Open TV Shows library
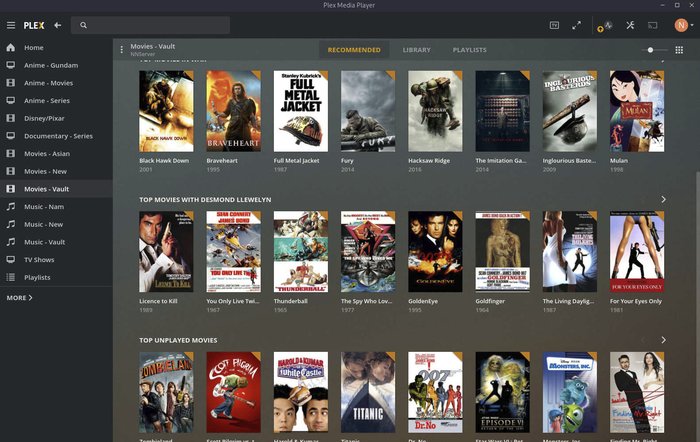Viewport: 700px width, 442px height. point(56,259)
